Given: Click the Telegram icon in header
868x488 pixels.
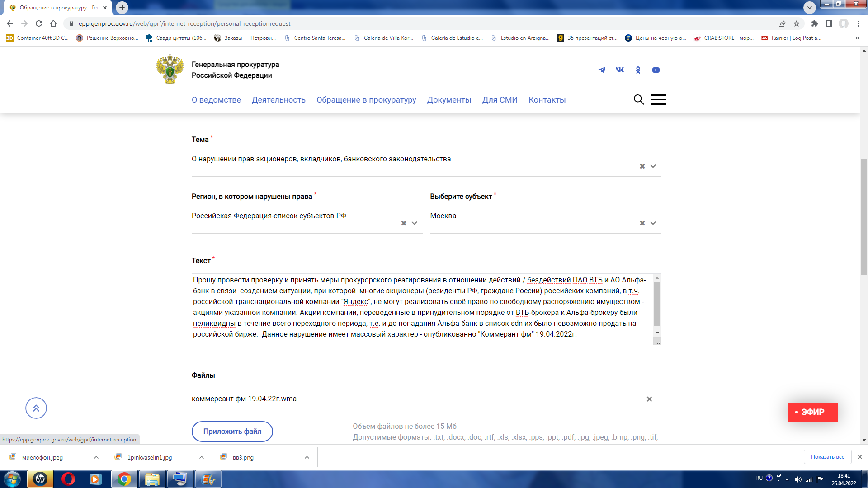Looking at the screenshot, I should (601, 70).
